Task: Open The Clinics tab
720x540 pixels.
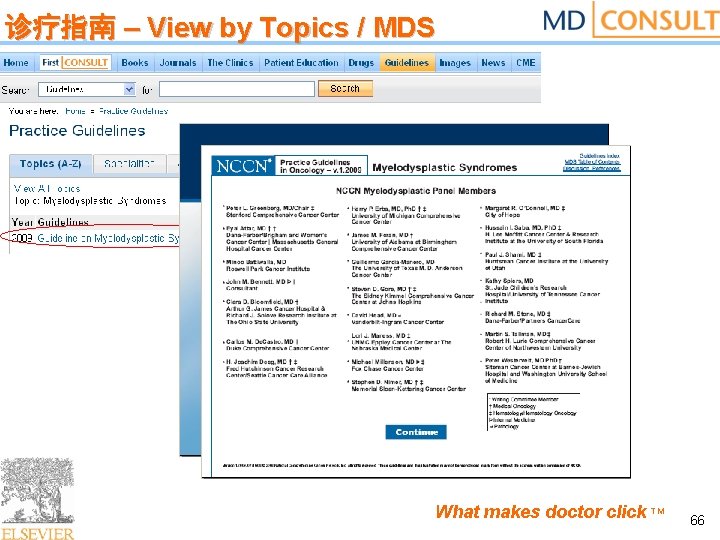Action: pyautogui.click(x=230, y=62)
